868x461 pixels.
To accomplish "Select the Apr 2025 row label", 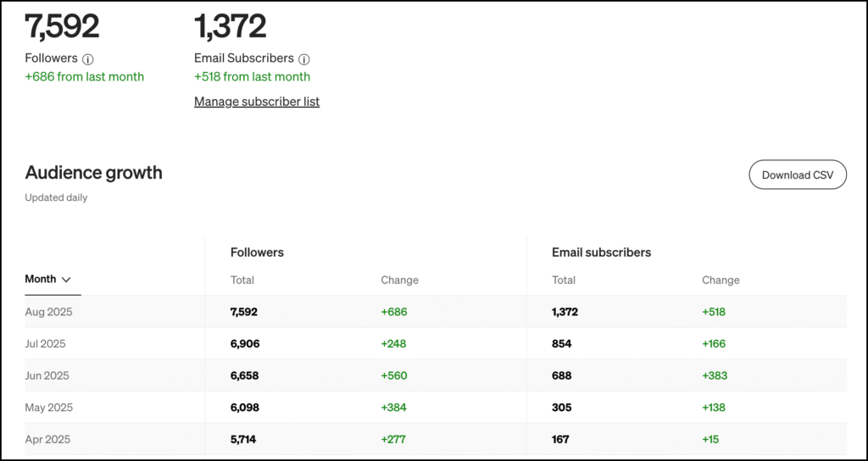I will pos(47,439).
